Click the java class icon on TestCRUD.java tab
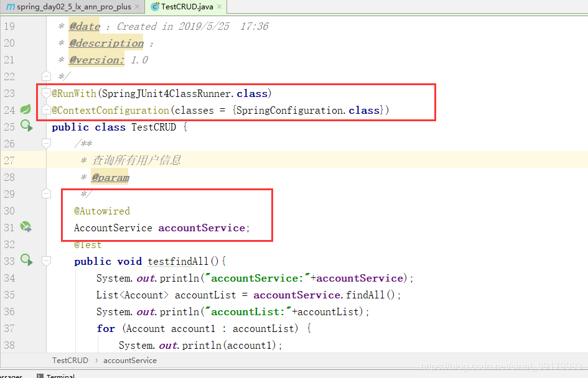 [x=155, y=6]
